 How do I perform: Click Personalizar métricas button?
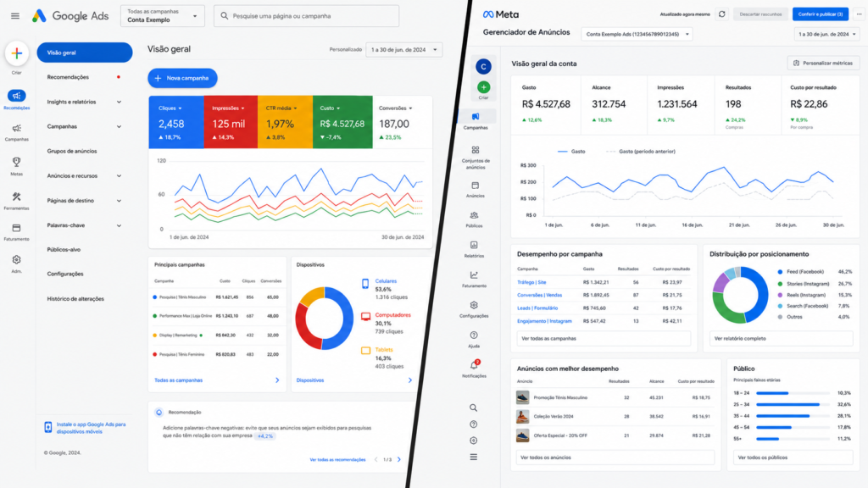tap(823, 63)
